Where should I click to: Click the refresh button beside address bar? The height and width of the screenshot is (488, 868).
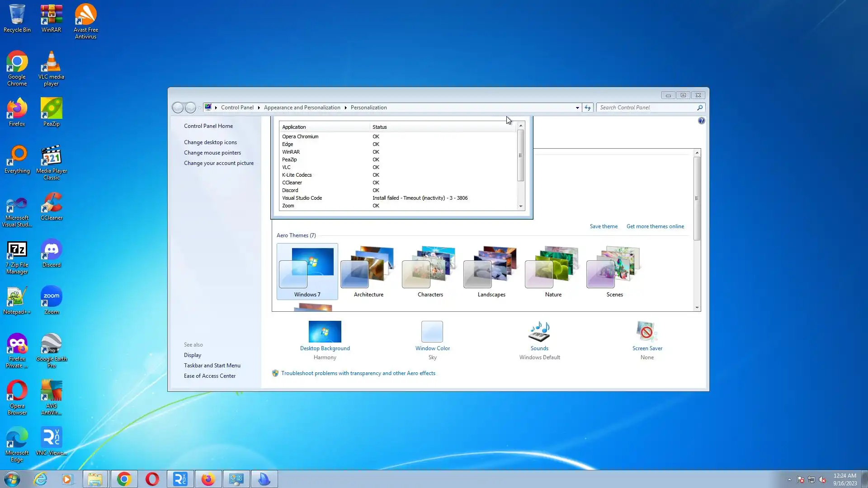(x=587, y=108)
